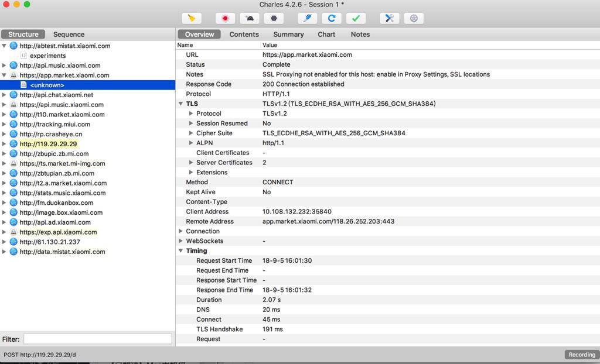
Task: Select http://tracking.miui.com host
Action: click(55, 124)
